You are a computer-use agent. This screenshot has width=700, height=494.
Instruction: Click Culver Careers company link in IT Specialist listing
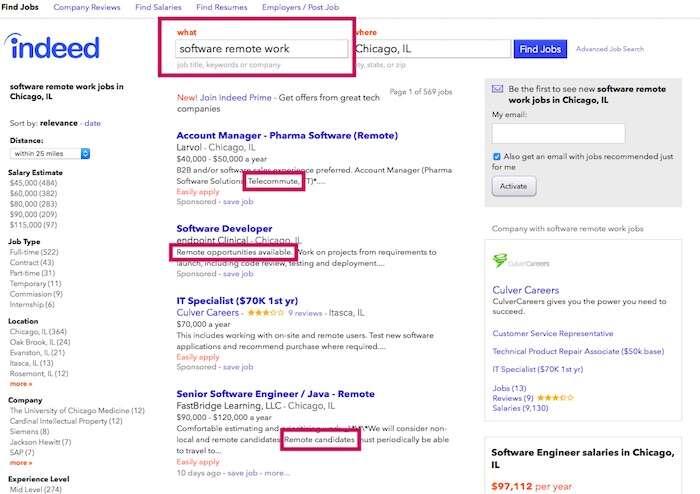208,312
